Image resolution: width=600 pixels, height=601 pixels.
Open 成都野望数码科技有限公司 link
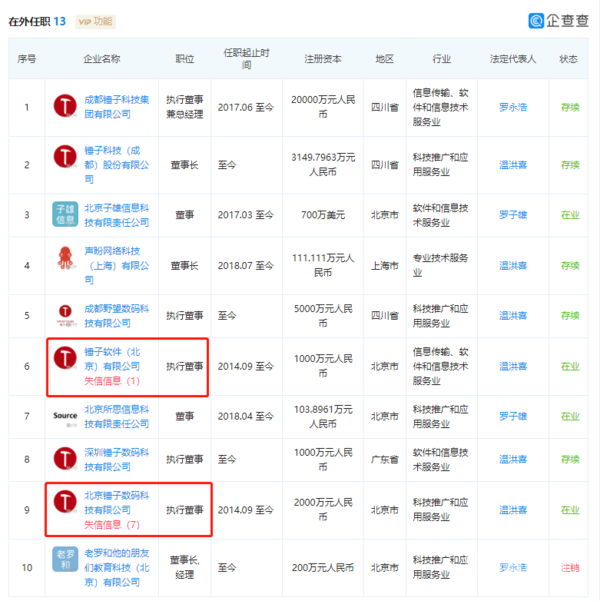click(x=117, y=316)
